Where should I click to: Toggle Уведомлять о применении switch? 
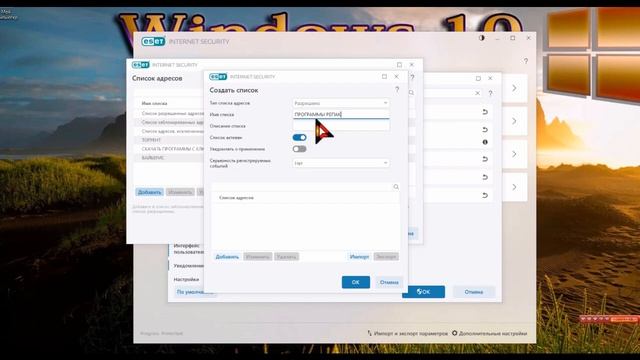click(x=300, y=149)
